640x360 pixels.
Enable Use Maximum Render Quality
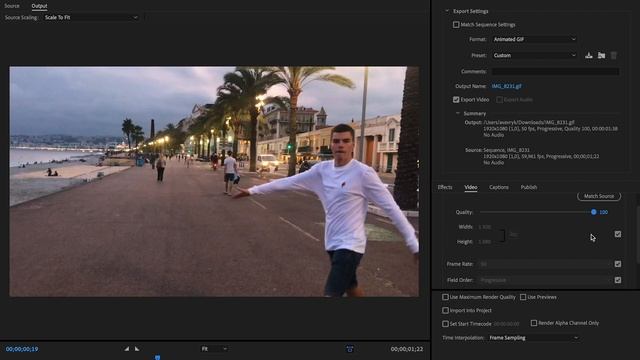coord(445,297)
